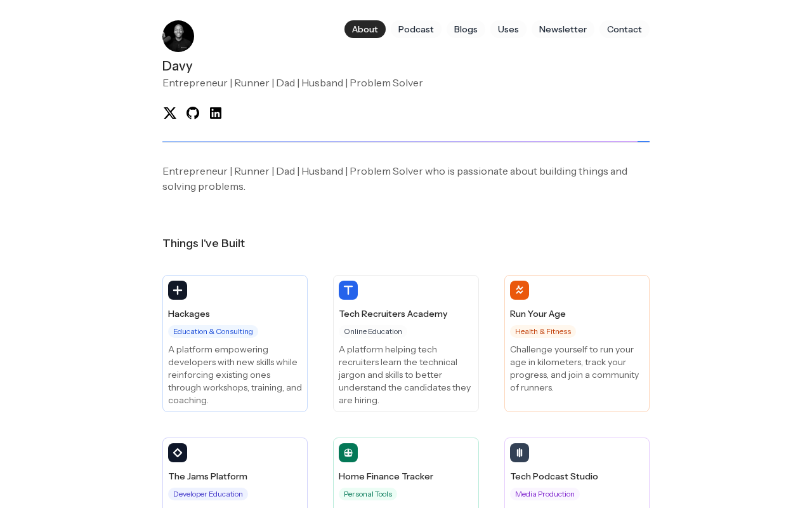Click the Tech Podcast Studio icon

click(520, 453)
